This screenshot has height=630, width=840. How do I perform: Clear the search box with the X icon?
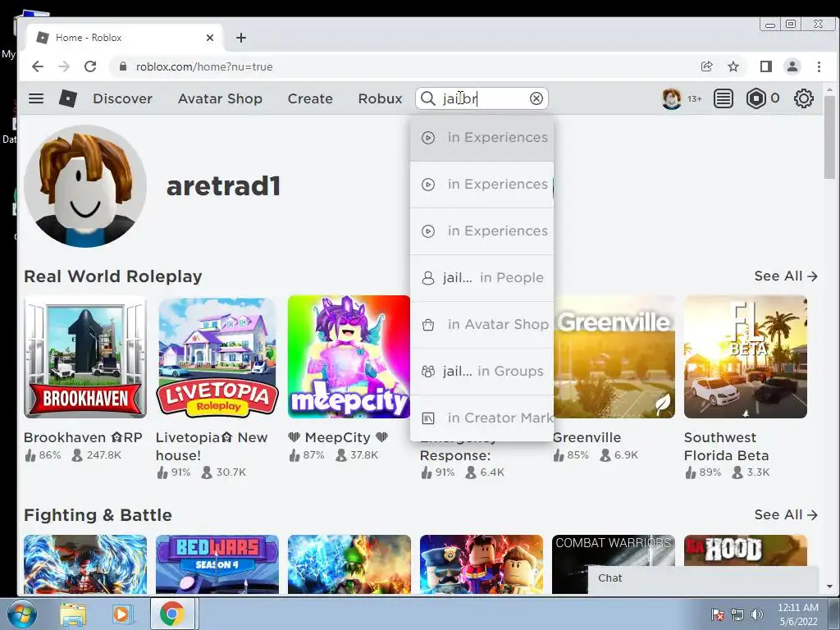pyautogui.click(x=536, y=98)
